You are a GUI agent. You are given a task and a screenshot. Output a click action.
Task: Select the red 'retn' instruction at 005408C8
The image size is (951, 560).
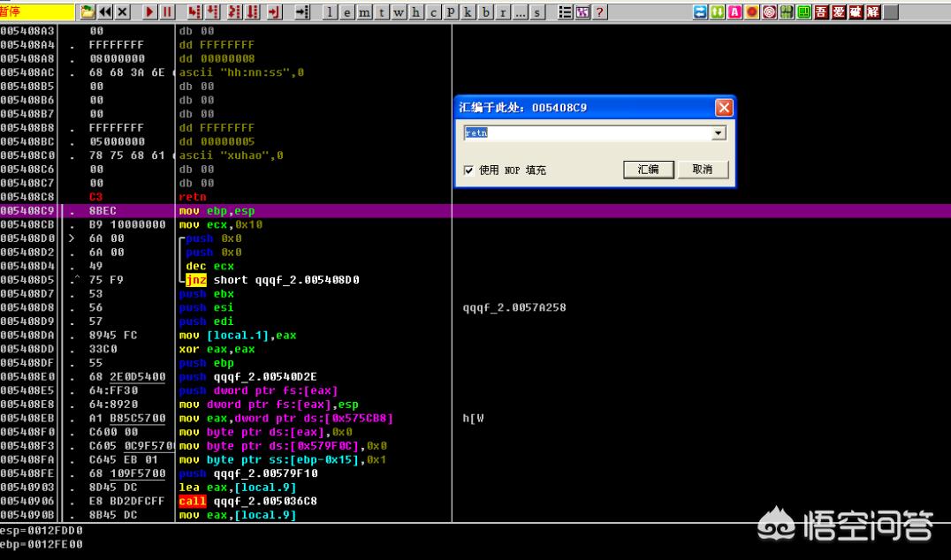pos(193,197)
